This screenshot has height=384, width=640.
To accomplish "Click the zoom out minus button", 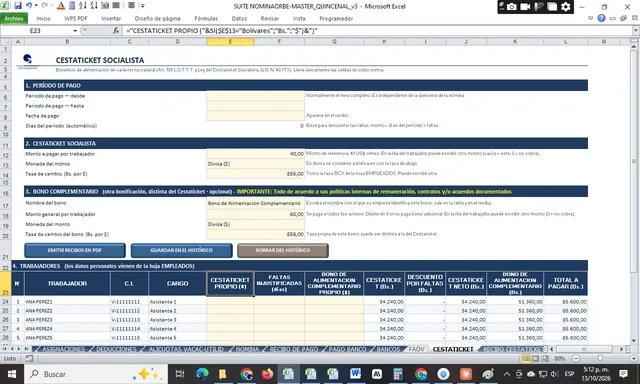I will pyautogui.click(x=576, y=359).
